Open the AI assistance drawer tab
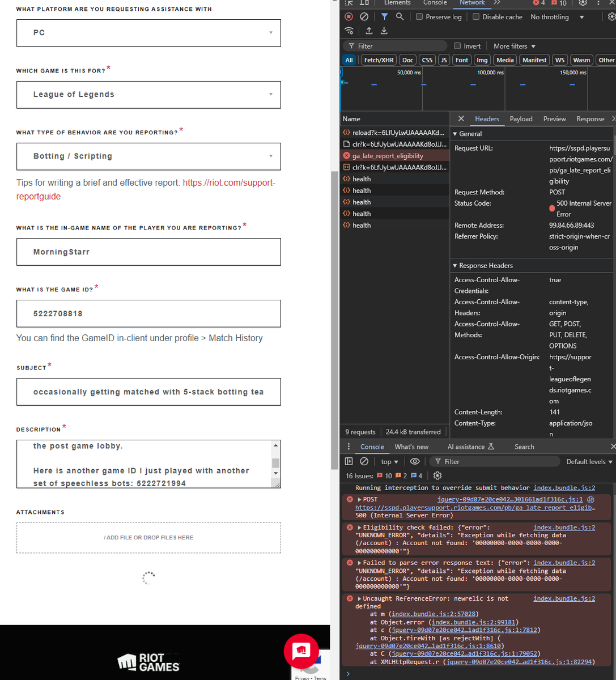 pos(470,447)
